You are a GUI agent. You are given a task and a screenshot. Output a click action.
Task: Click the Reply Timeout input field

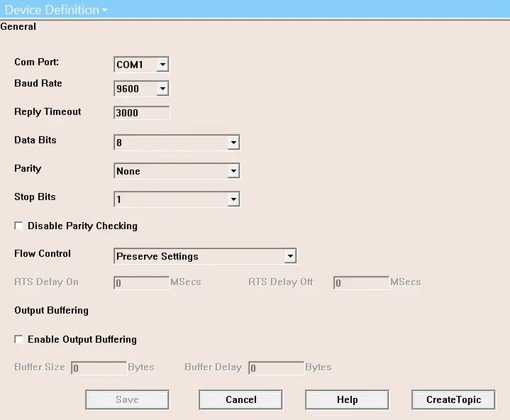click(141, 112)
